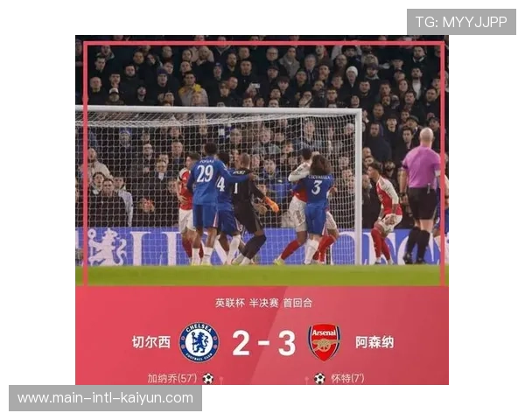
Task: Select the 阿森纳 team name
Action: click(374, 342)
